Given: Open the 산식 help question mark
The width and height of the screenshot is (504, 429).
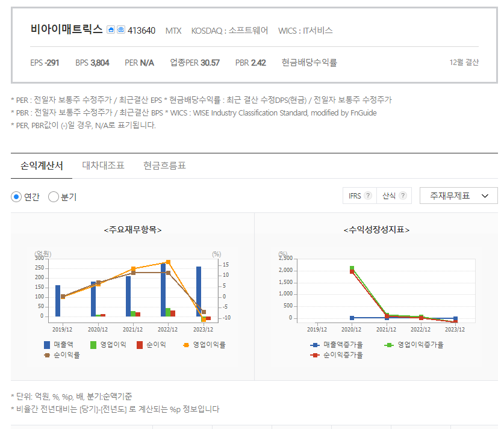Looking at the screenshot, I should pyautogui.click(x=403, y=196).
